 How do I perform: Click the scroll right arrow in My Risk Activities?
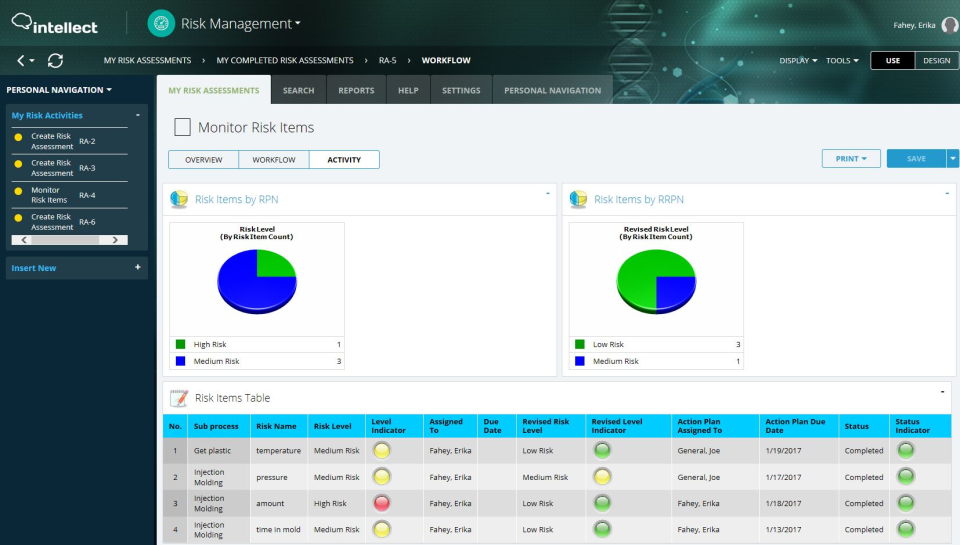[x=117, y=240]
